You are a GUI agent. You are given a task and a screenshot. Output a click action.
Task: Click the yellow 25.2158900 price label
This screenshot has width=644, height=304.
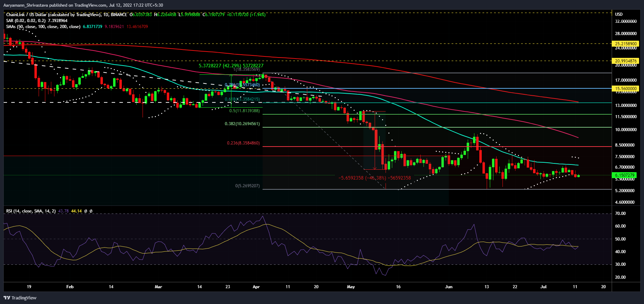[x=625, y=44]
